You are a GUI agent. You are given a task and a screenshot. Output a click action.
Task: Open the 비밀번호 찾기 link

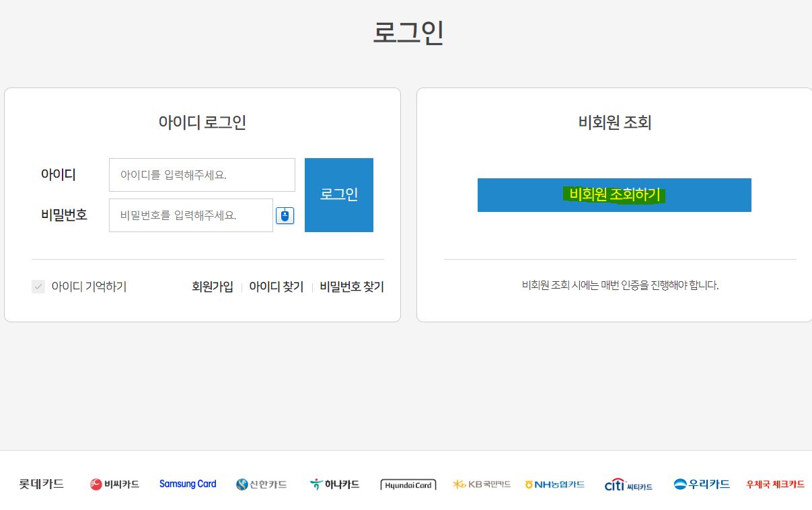point(352,286)
